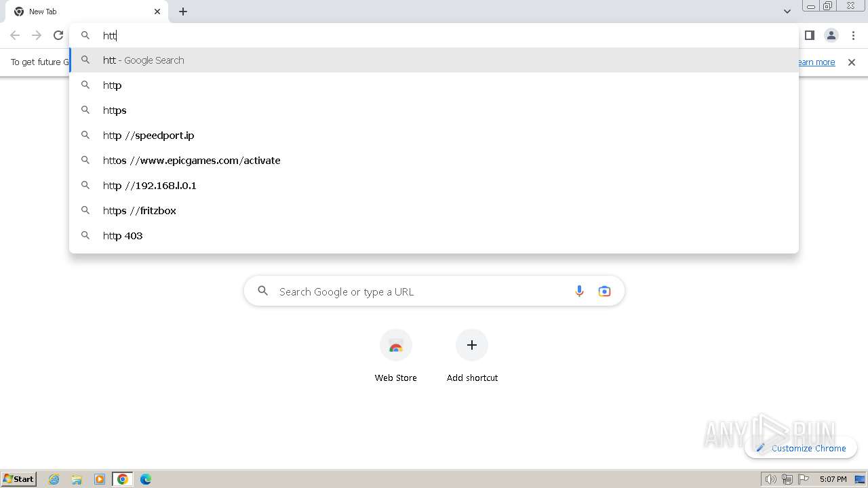Viewport: 868px width, 488px height.
Task: Click the Add shortcut plus tile
Action: click(472, 357)
